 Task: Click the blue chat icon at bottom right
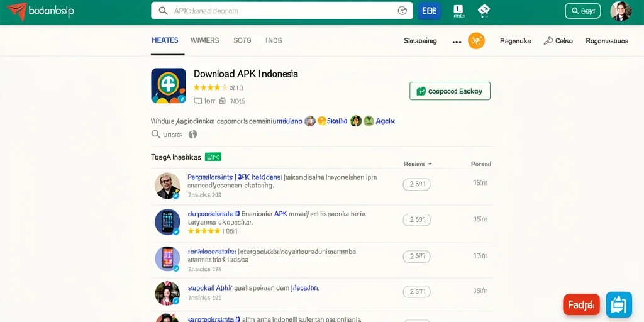(x=619, y=305)
